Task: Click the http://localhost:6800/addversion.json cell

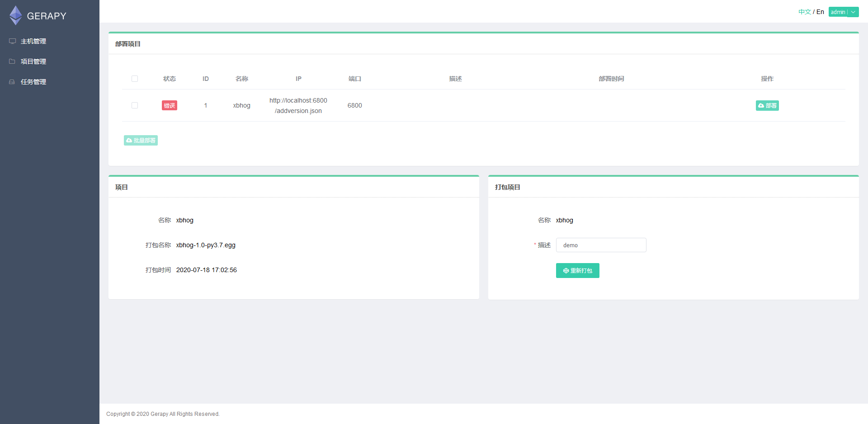Action: 298,105
